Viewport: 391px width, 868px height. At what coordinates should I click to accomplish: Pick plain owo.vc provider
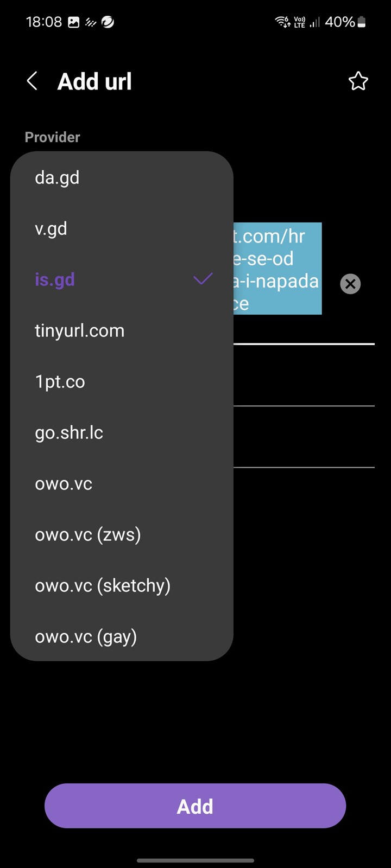(122, 483)
